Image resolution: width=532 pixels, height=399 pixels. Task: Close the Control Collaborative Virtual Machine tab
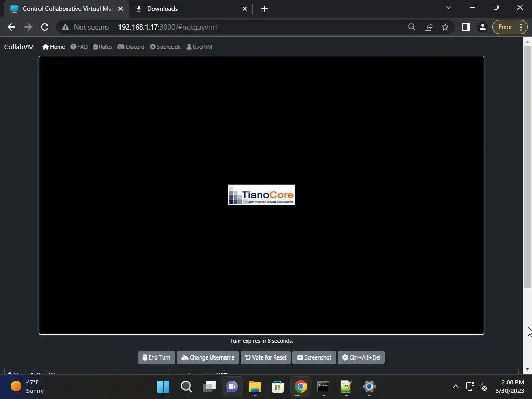[x=121, y=9]
